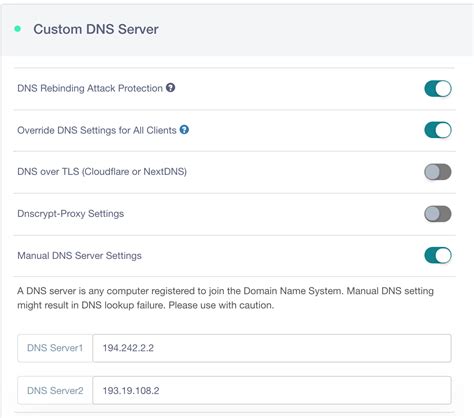Image resolution: width=474 pixels, height=418 pixels.
Task: Focus the DNS Server2 address field
Action: [x=272, y=390]
